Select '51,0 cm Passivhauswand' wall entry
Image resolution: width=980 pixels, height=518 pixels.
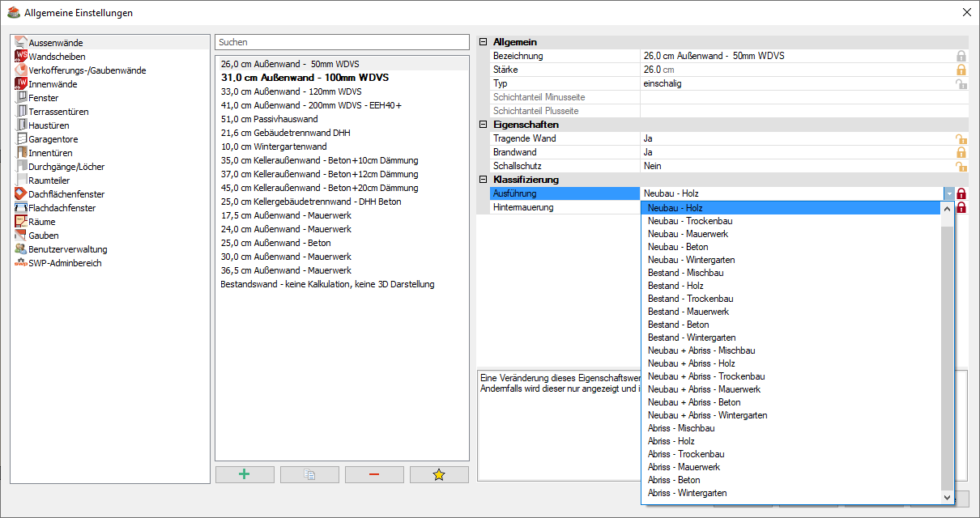coord(269,119)
